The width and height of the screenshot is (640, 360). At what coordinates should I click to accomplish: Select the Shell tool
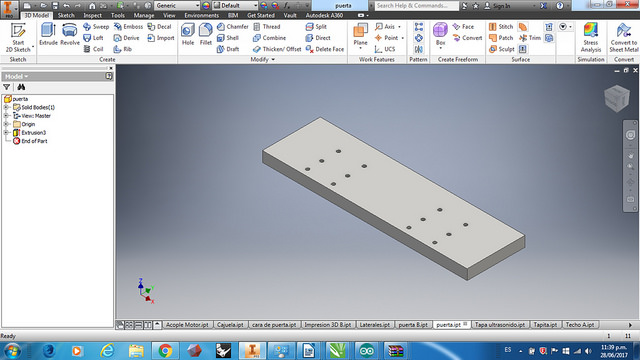(x=228, y=38)
